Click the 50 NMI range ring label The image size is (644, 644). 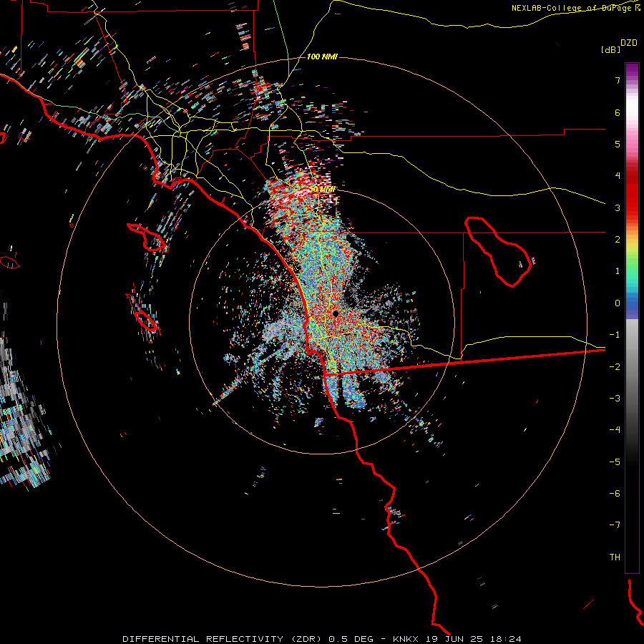point(323,190)
